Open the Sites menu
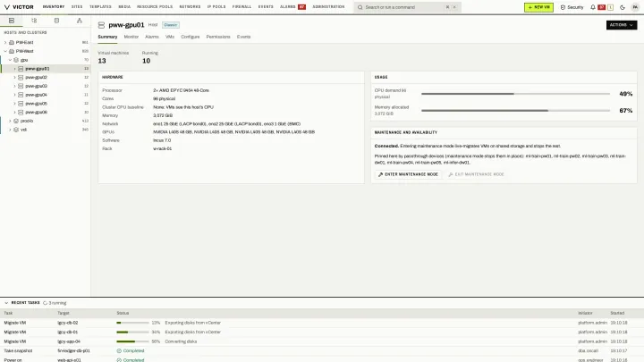This screenshot has height=362, width=644. click(77, 7)
